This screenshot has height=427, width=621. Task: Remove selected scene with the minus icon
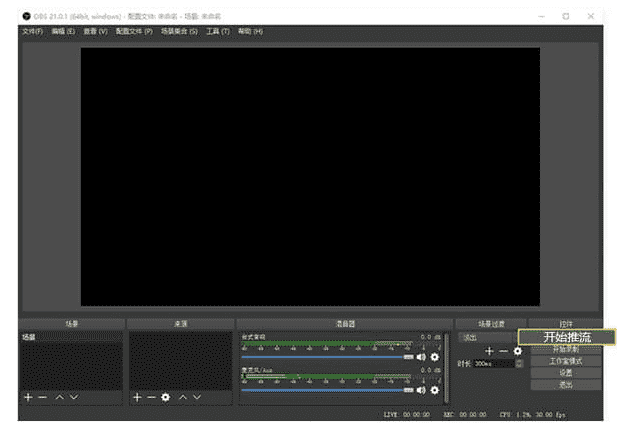[42, 397]
